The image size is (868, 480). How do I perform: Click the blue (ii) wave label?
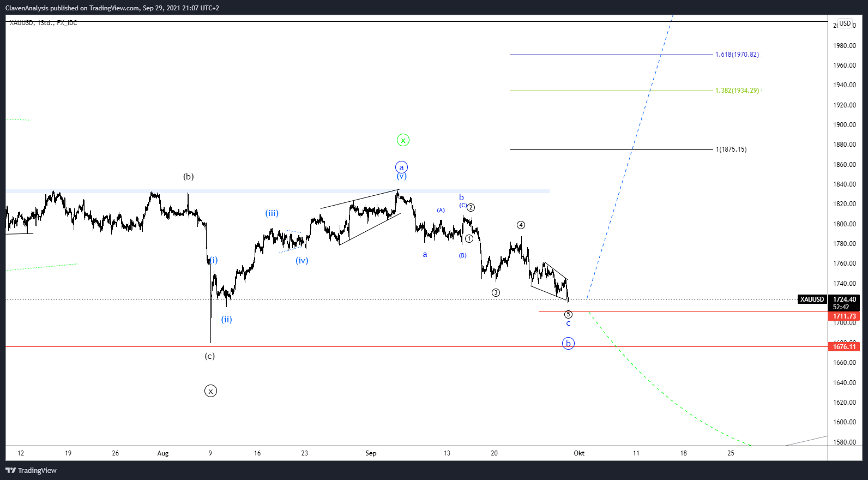[227, 320]
